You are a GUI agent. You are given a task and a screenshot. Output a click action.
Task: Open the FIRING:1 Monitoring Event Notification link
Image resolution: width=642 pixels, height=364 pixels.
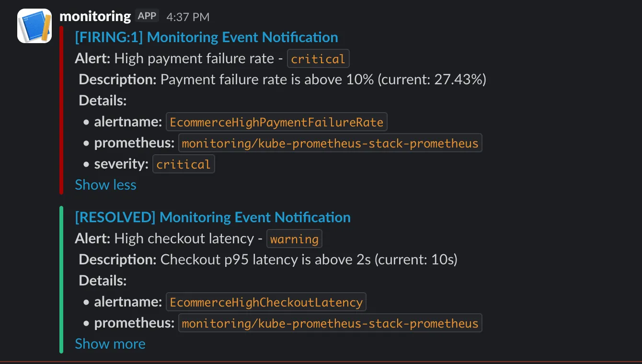[206, 37]
